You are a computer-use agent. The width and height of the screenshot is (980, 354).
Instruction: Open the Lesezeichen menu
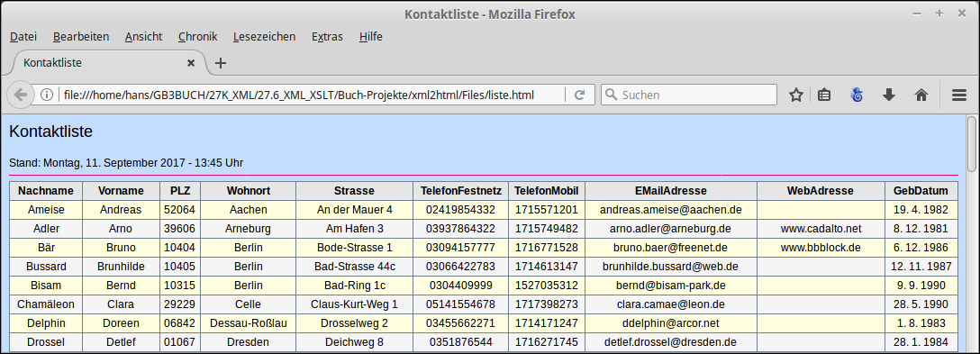[x=265, y=37]
